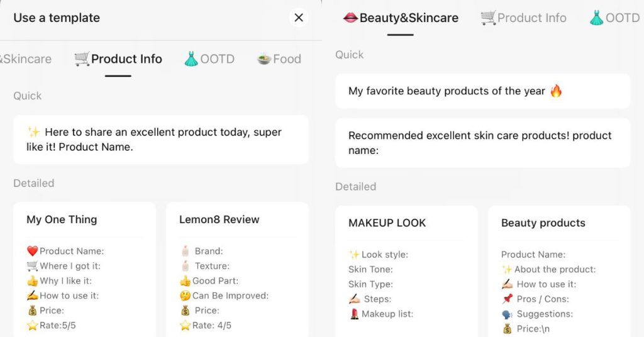Select the Beauty&Skincare tab

coord(401,18)
